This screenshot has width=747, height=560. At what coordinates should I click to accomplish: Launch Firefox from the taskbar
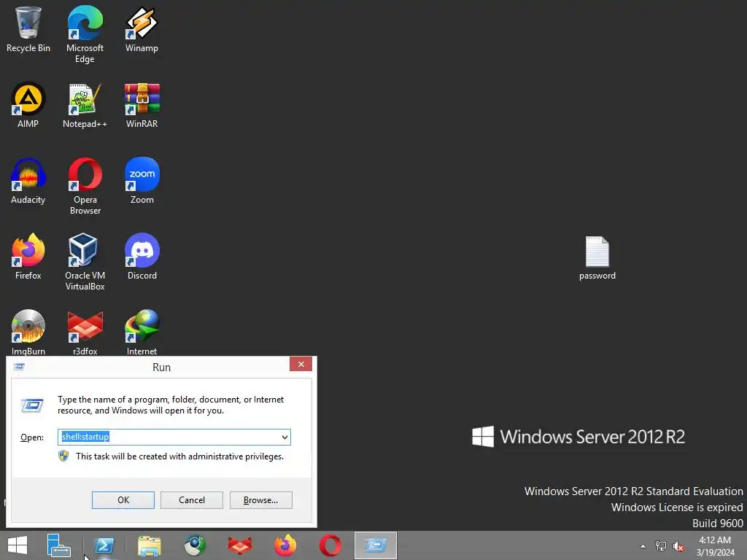(x=285, y=545)
